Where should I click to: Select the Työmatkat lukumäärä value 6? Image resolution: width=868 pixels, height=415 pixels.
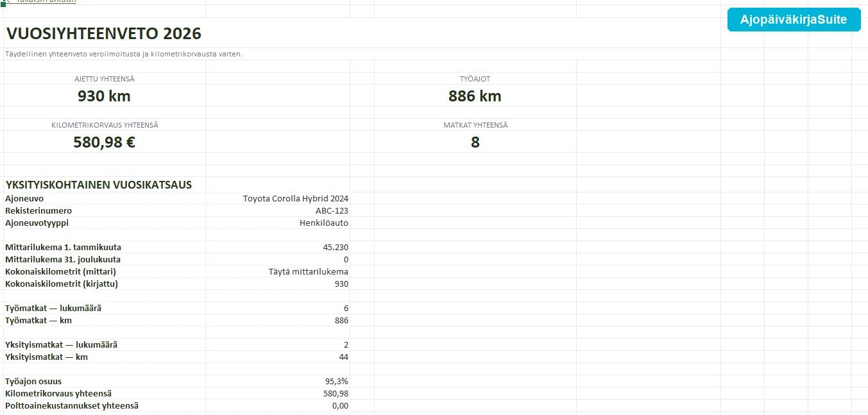[x=278, y=309]
